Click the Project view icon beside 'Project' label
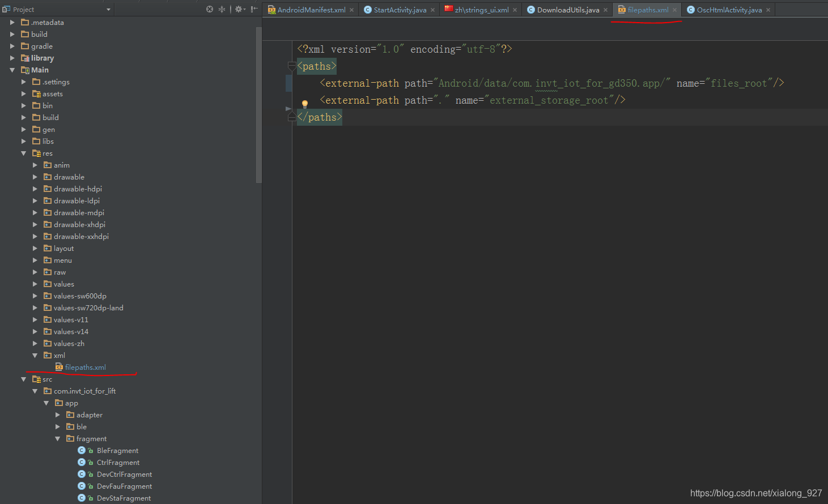This screenshot has height=504, width=828. click(x=7, y=9)
